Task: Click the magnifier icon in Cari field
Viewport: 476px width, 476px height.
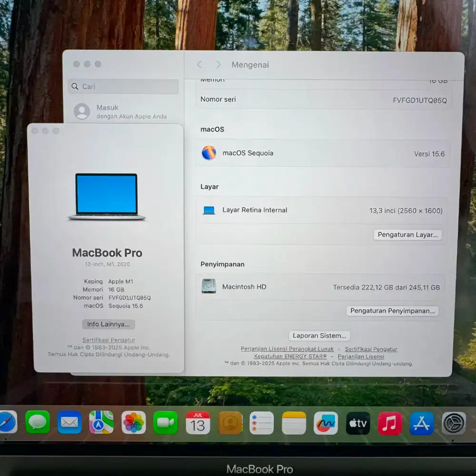Action: point(75,87)
